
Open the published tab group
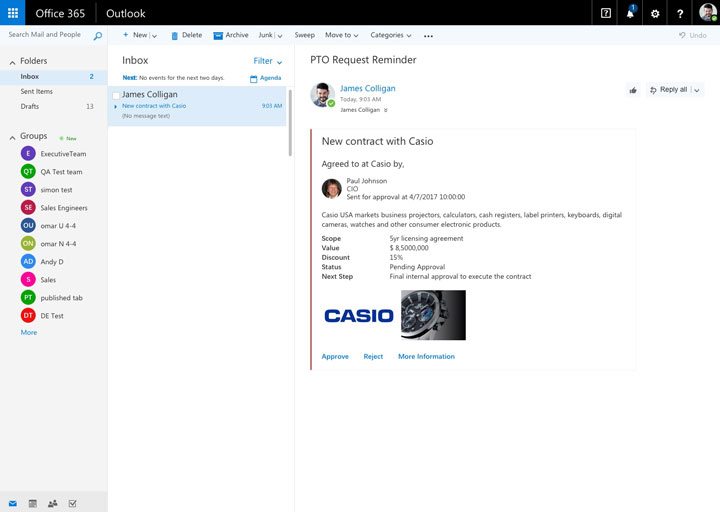click(x=54, y=298)
